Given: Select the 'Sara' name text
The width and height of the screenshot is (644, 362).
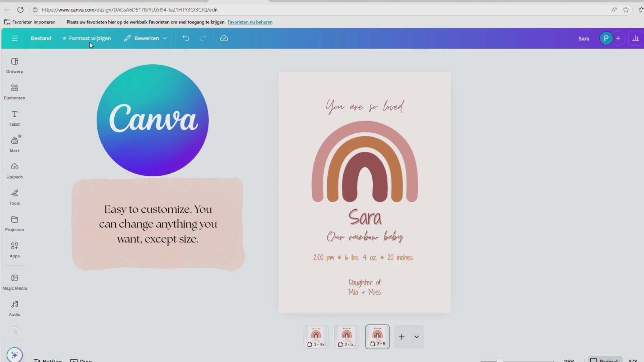Looking at the screenshot, I should click(x=365, y=218).
